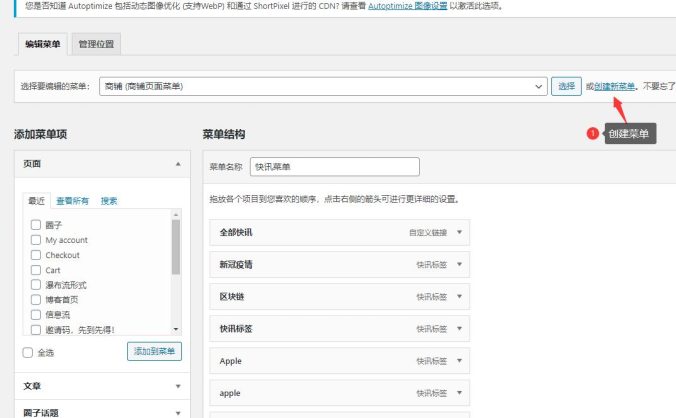Screen dimensions: 676x418
Task: Expand the 新冠疫情 menu item arrow
Action: pyautogui.click(x=459, y=264)
